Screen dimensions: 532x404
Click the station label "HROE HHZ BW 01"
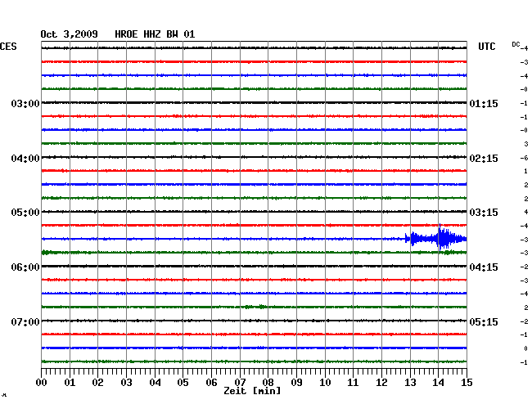tap(155, 34)
